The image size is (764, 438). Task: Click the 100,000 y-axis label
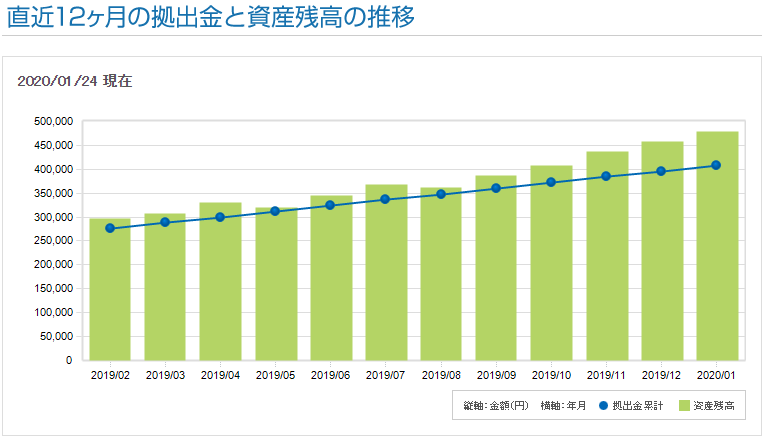(x=54, y=312)
